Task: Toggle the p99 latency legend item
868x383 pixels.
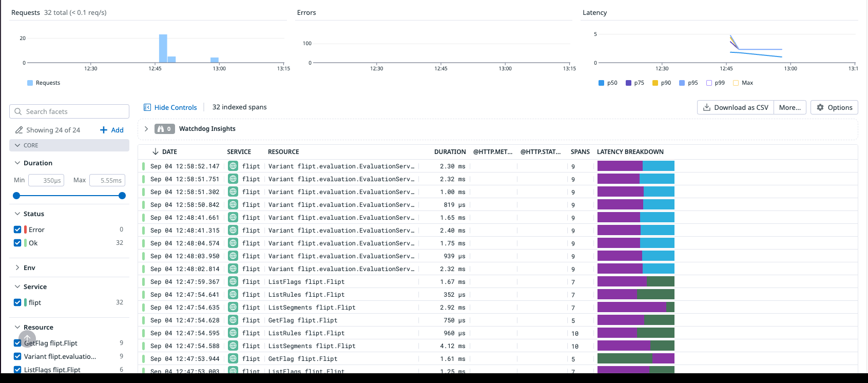Action: click(x=716, y=83)
